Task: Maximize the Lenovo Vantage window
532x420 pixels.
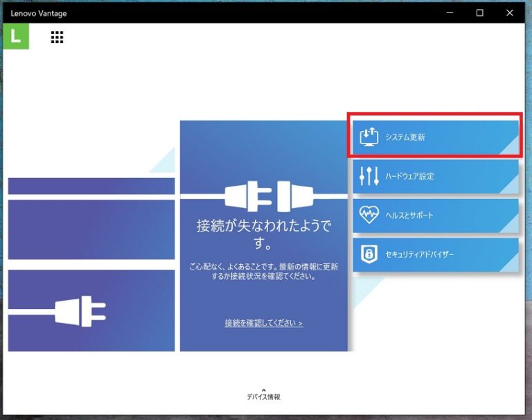Action: click(x=480, y=13)
